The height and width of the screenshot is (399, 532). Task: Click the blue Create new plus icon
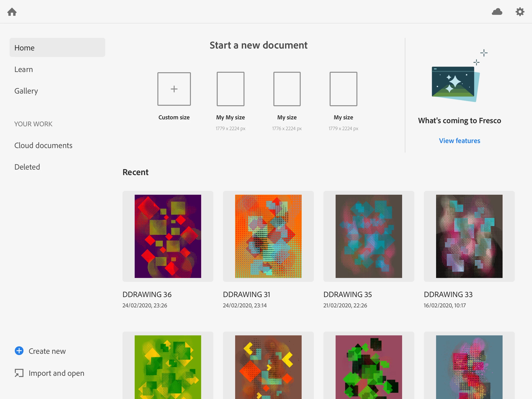[x=19, y=351]
